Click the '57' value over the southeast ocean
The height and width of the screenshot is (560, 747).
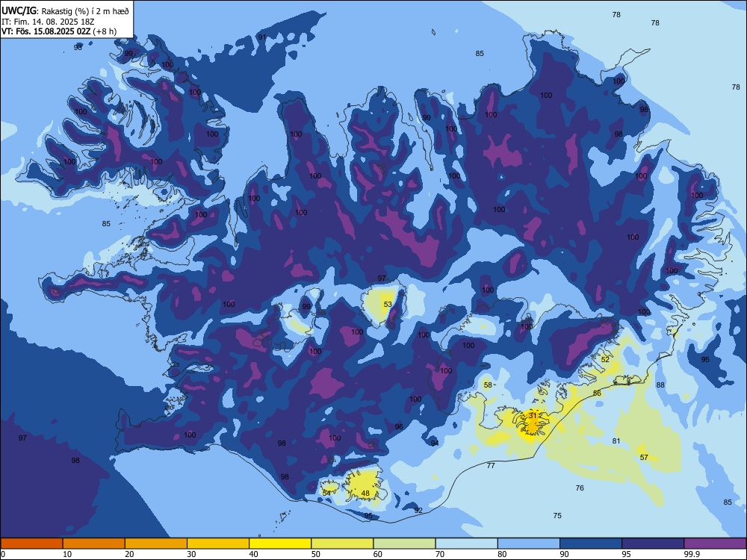click(x=644, y=457)
